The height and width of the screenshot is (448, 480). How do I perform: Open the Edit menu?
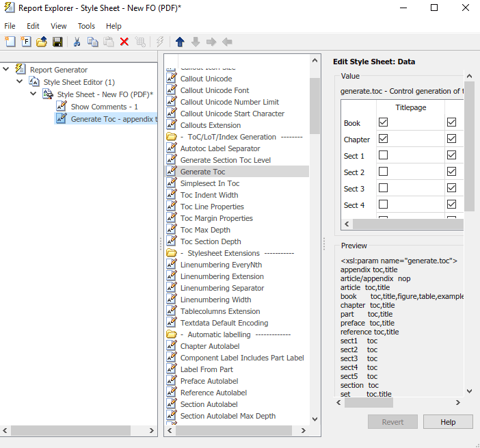point(33,26)
